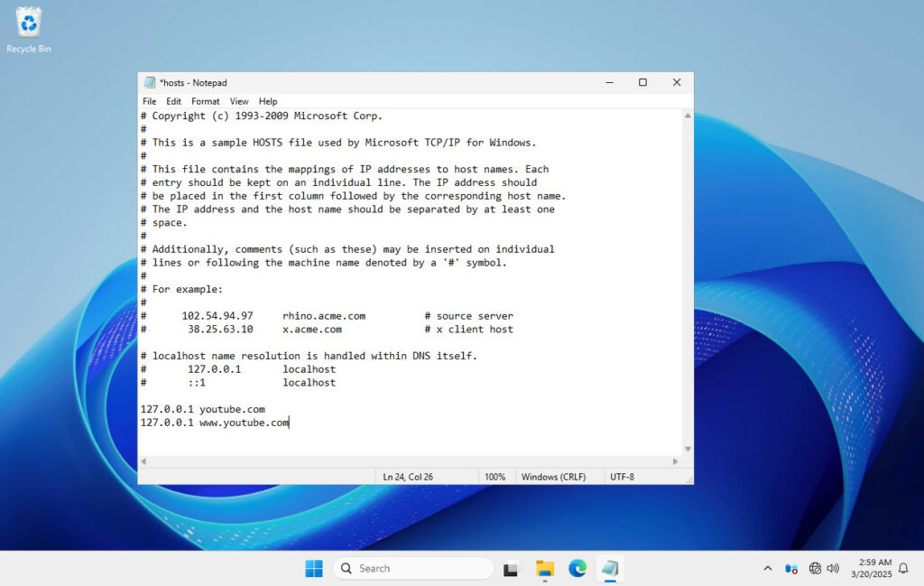Launch File Explorer from the taskbar
924x586 pixels.
click(544, 568)
